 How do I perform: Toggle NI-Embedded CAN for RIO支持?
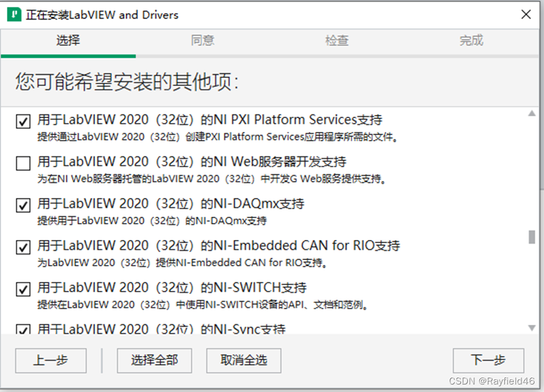[x=23, y=247]
